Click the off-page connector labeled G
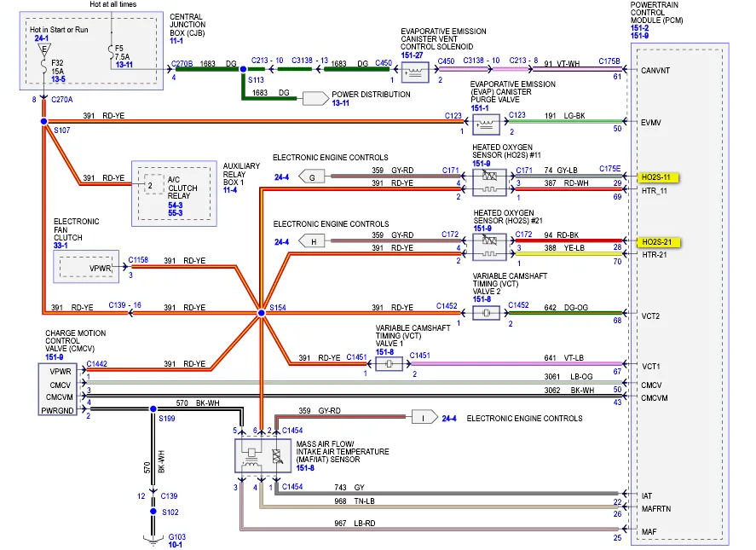Image resolution: width=756 pixels, height=550 pixels. (x=311, y=177)
